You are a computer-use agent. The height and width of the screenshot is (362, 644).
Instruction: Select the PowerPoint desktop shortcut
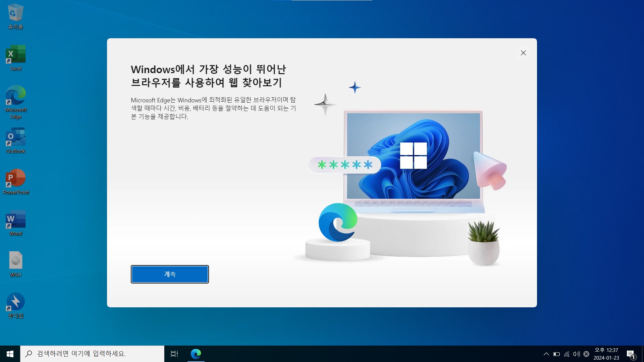15,182
